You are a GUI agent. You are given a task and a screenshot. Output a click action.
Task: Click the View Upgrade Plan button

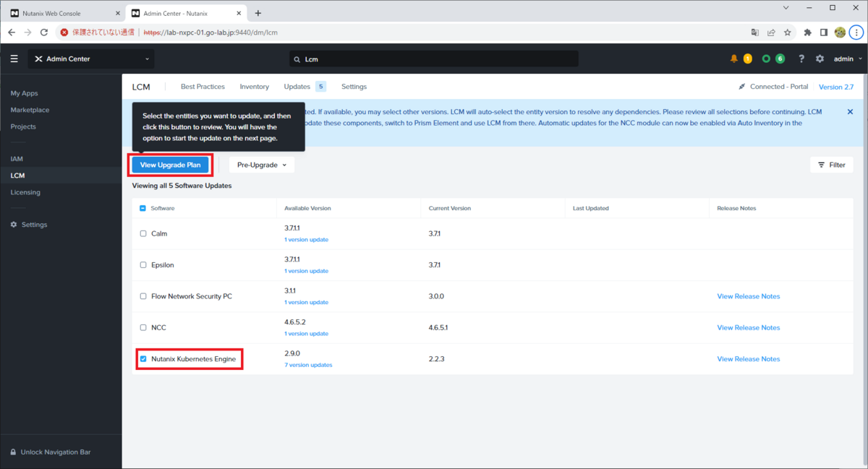171,165
